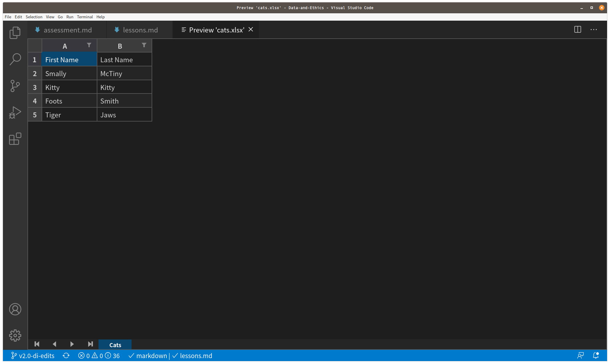Select row 4 header
610x364 pixels.
(35, 101)
